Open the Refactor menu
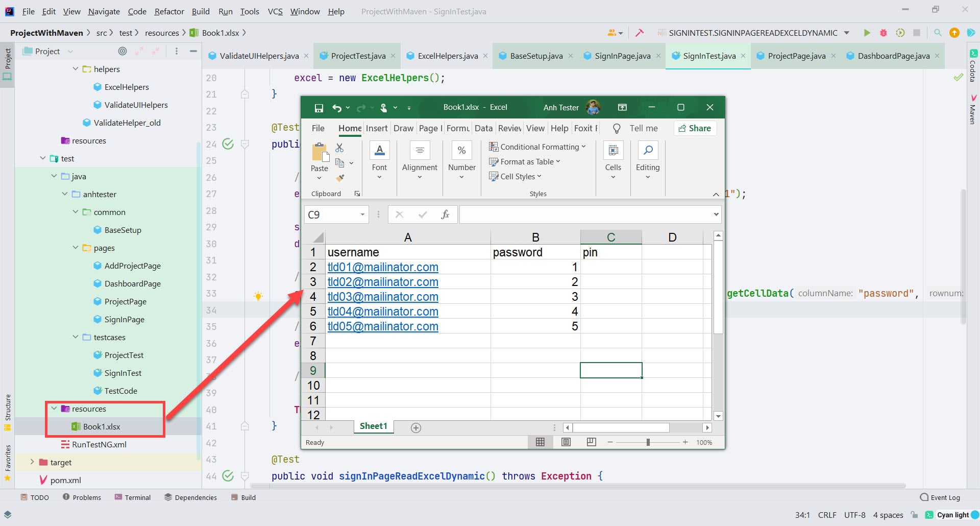Viewport: 980px width, 526px height. (x=169, y=11)
